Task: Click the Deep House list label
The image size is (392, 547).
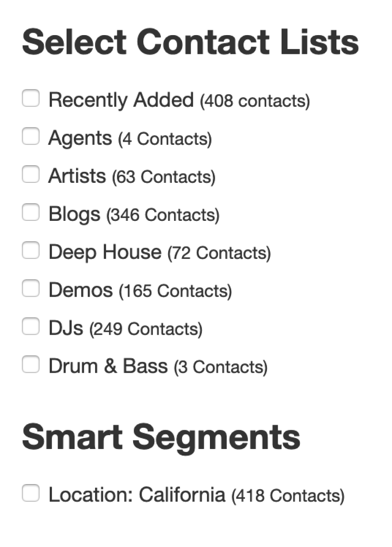Action: [104, 251]
